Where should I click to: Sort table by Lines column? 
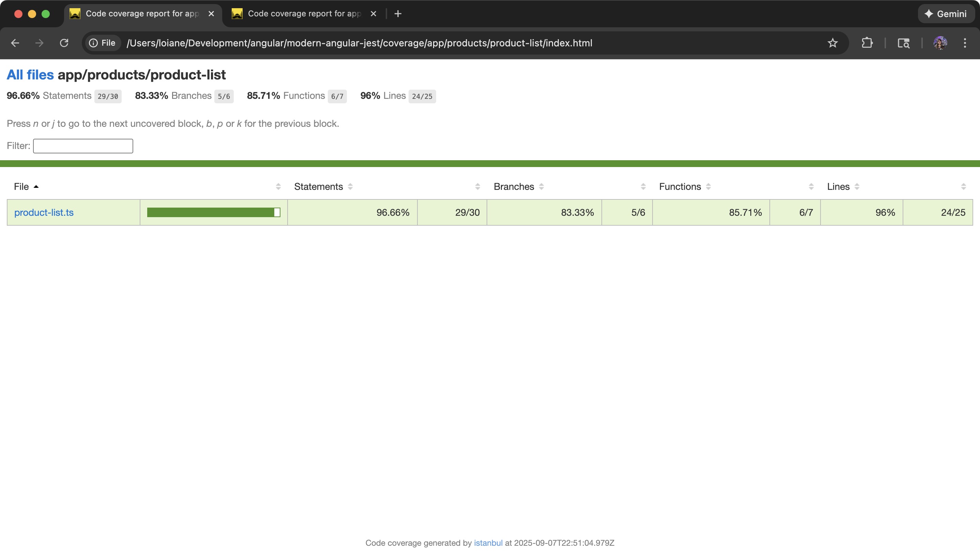click(838, 187)
